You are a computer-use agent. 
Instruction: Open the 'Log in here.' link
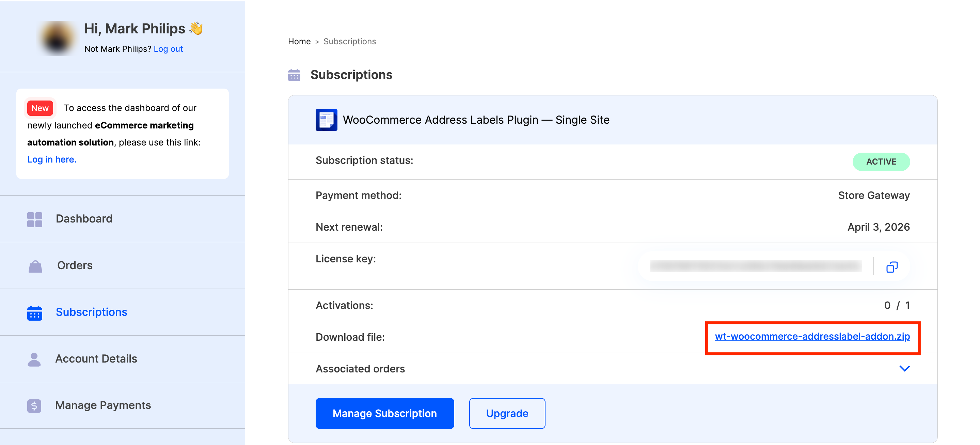pyautogui.click(x=52, y=159)
